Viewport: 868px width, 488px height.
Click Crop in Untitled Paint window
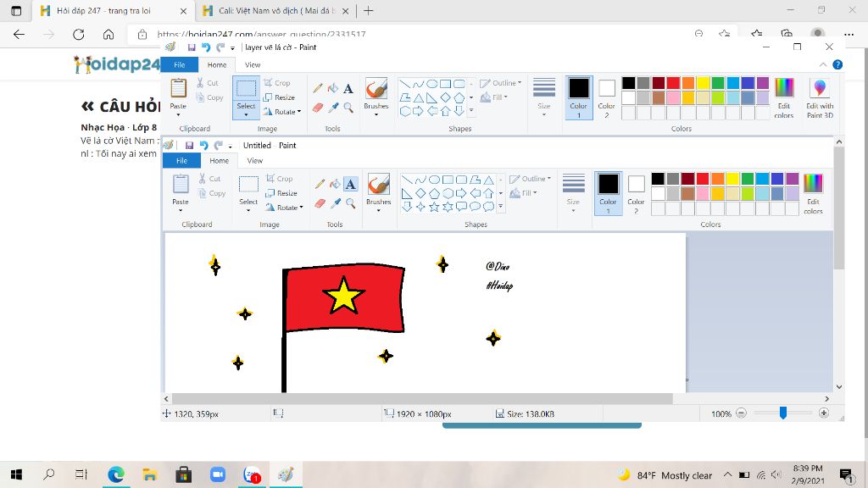(279, 179)
